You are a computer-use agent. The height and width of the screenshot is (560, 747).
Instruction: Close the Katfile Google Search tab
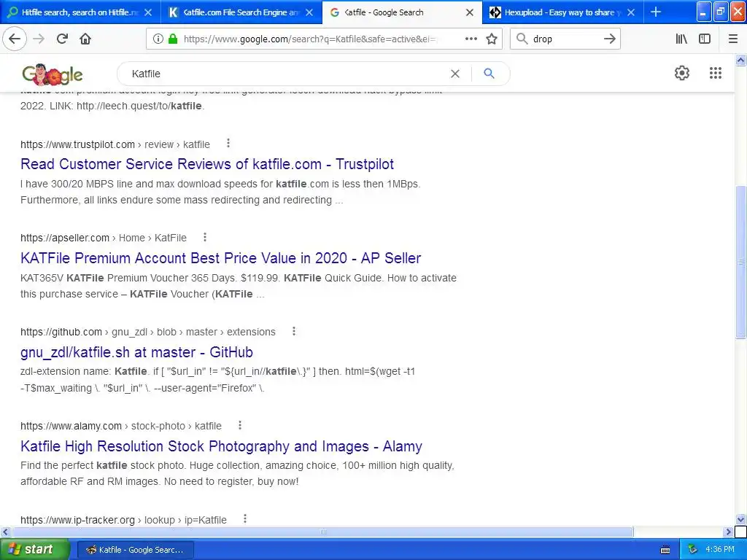470,12
